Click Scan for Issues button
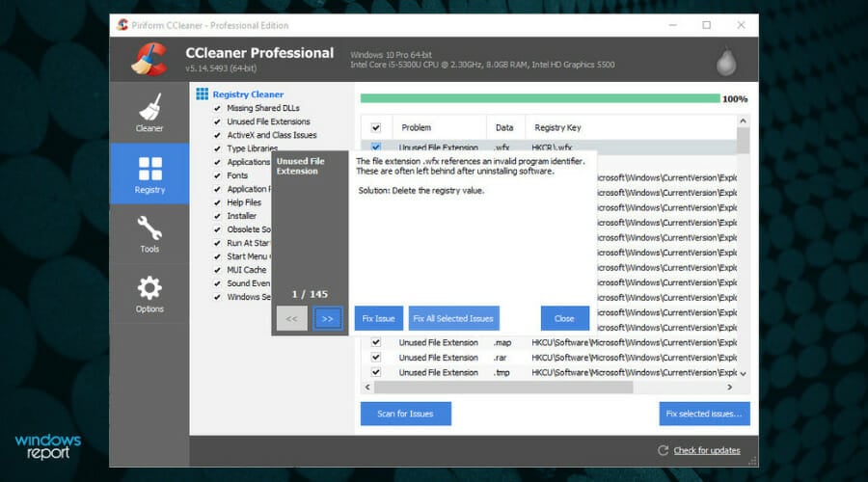This screenshot has width=868, height=482. (x=405, y=414)
